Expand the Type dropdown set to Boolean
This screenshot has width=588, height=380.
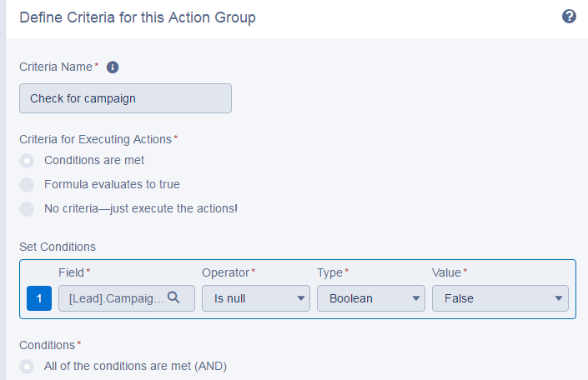click(x=370, y=298)
